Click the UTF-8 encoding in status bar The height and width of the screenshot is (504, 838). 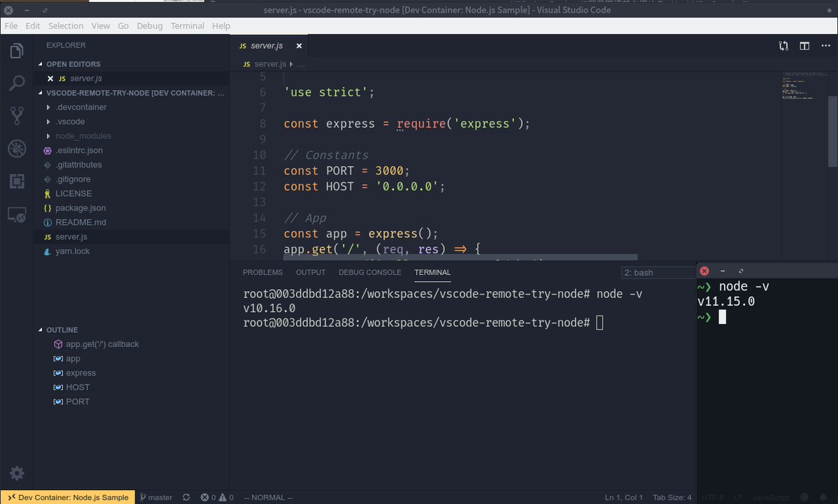click(712, 497)
